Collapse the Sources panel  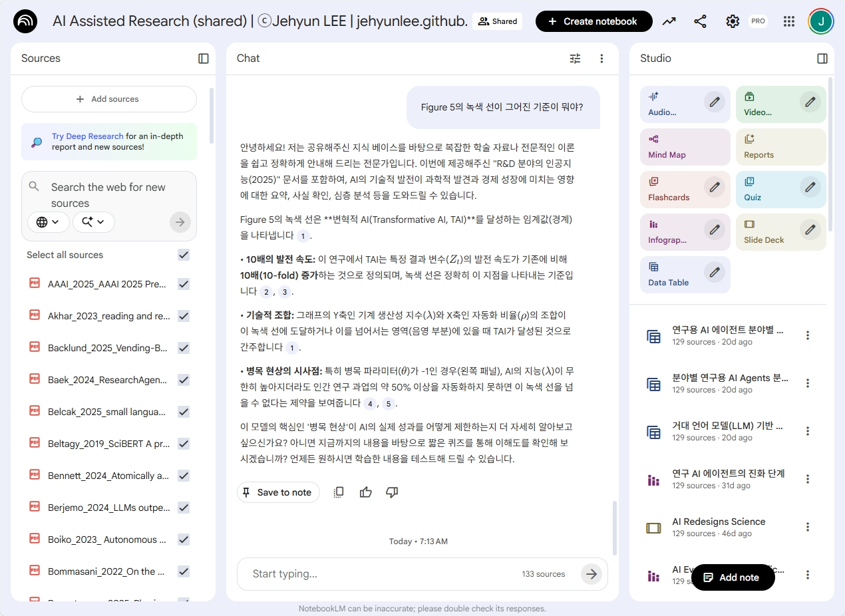204,59
